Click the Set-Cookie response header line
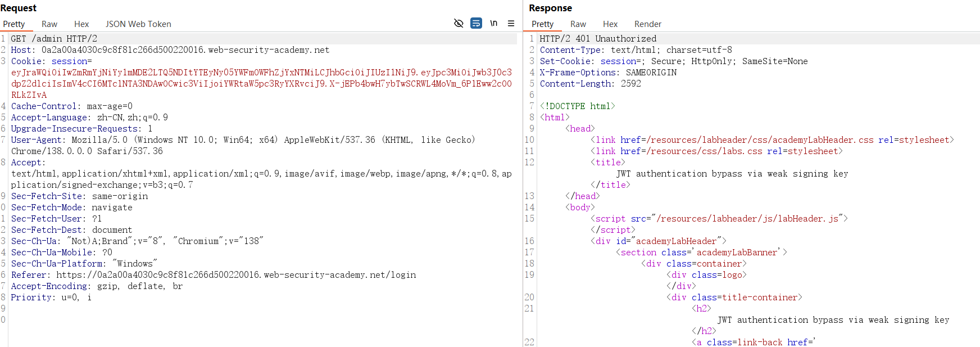The image size is (980, 347). click(x=674, y=61)
